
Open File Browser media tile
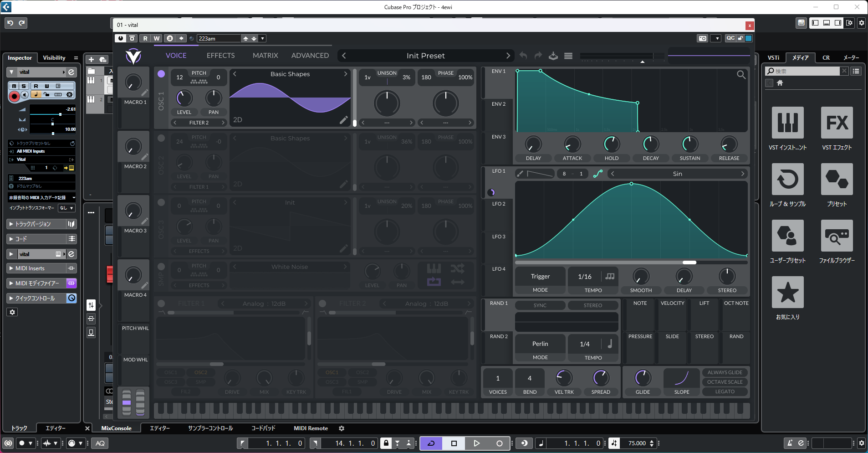coord(837,236)
